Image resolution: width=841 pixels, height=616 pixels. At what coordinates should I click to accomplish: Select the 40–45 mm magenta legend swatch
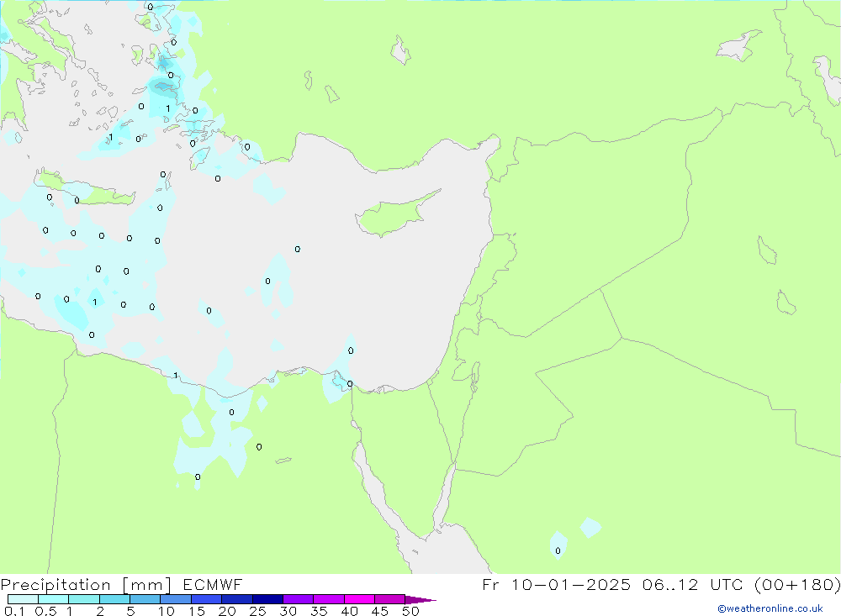point(359,599)
